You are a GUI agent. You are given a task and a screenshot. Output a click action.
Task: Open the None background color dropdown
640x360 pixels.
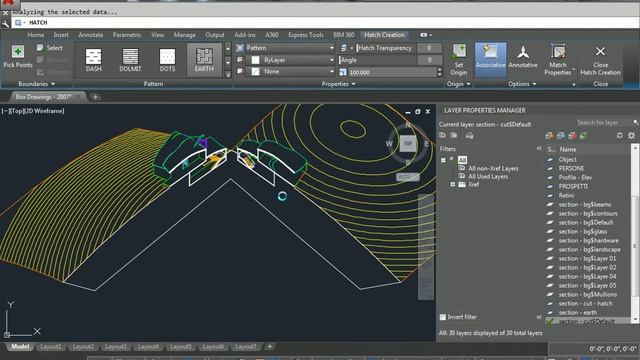pyautogui.click(x=290, y=71)
